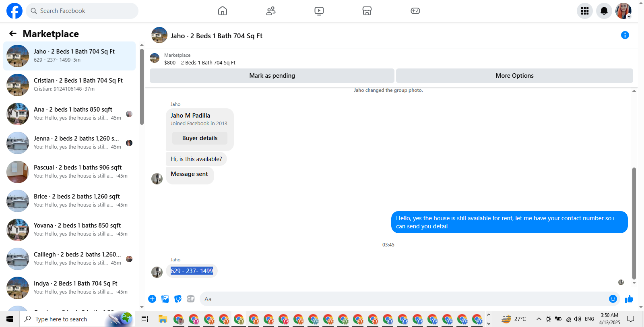Open the Windows Action Center icon
644x327 pixels.
tap(631, 319)
